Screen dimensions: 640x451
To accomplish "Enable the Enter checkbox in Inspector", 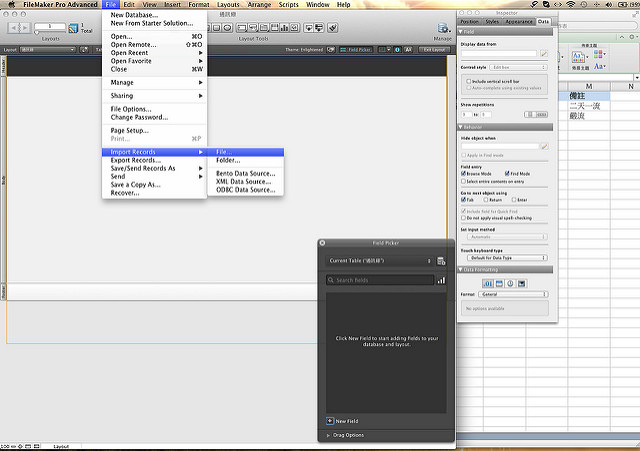I will 514,200.
